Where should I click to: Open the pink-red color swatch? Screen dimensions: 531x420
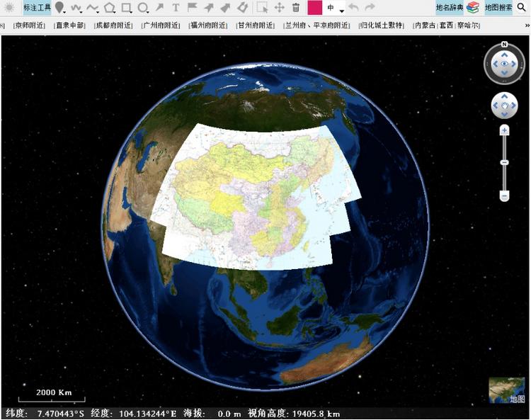tap(314, 8)
